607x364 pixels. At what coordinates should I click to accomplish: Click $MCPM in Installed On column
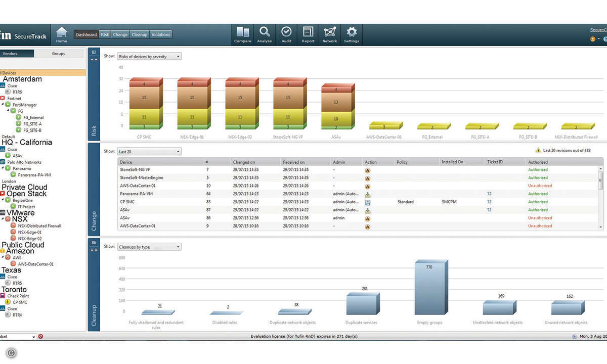[x=449, y=202]
